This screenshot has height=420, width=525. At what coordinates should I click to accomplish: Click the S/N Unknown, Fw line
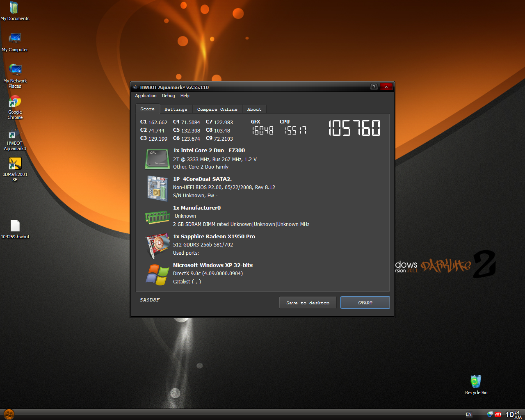tap(195, 196)
